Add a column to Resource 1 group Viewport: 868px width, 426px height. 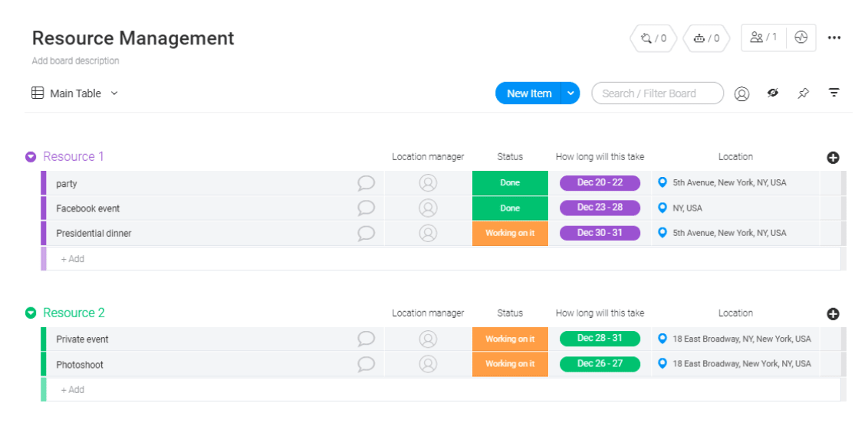coord(833,158)
